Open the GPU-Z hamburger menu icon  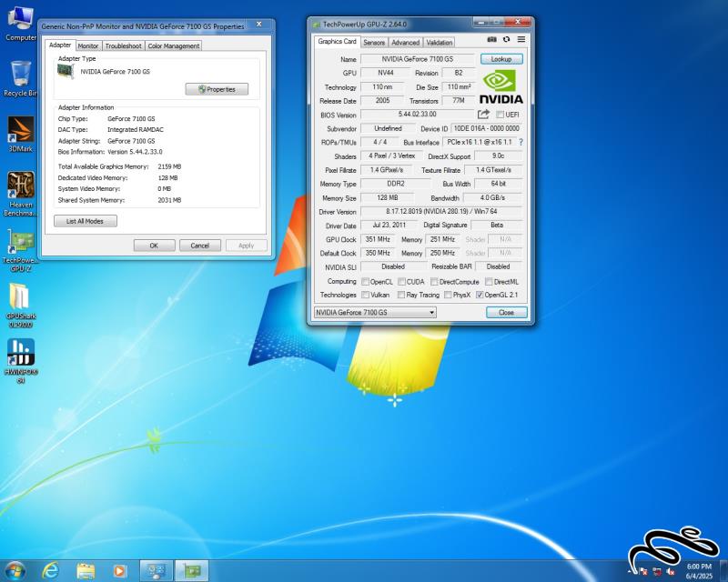click(x=521, y=39)
